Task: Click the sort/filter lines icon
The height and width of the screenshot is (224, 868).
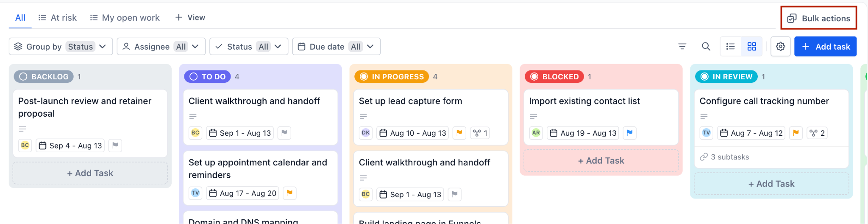Action: point(682,47)
